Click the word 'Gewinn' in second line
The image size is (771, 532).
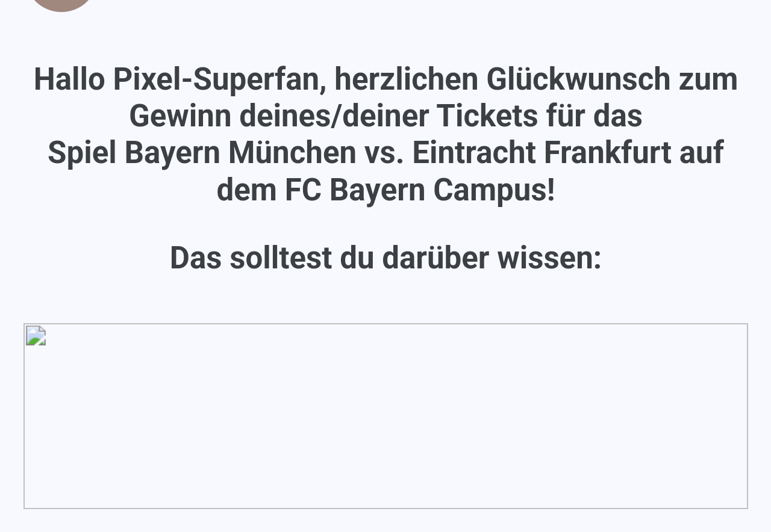[180, 116]
